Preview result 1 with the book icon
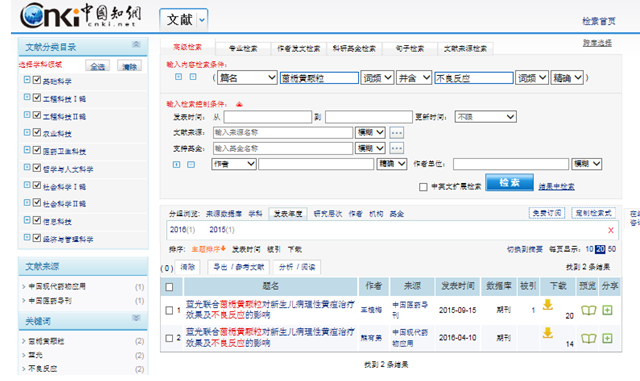 589,310
